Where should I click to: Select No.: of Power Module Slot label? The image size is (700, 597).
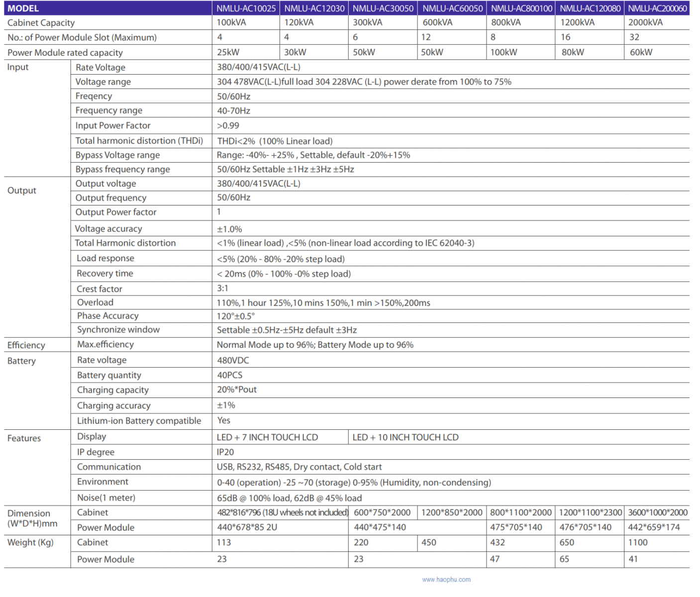tap(82, 38)
